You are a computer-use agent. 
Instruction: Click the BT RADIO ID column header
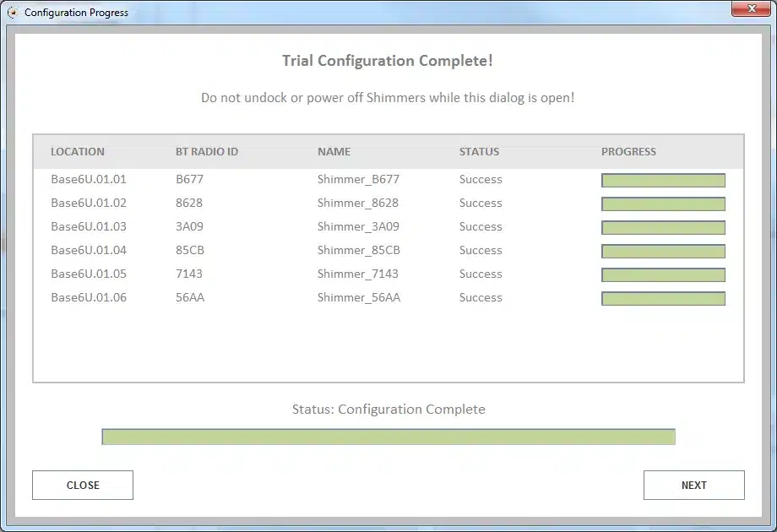[207, 151]
